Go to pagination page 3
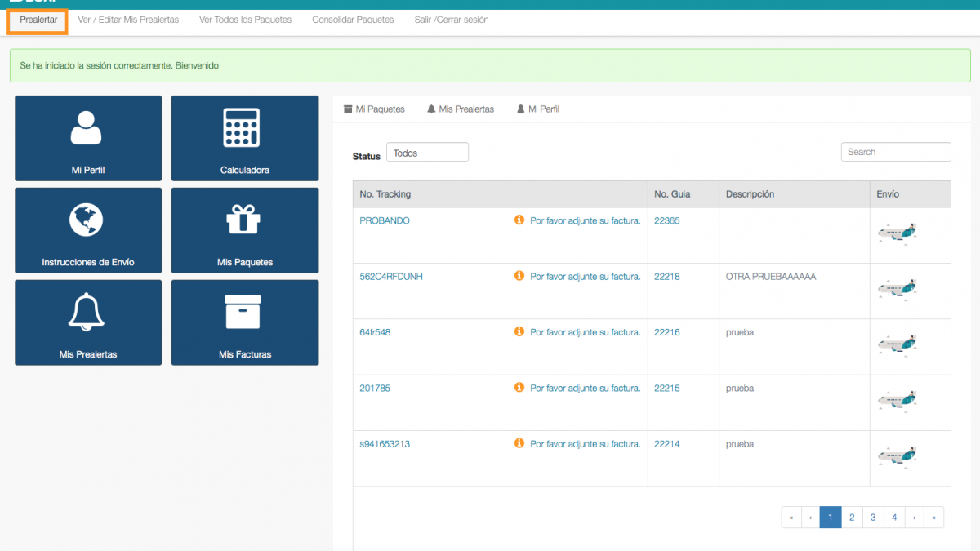Viewport: 980px width, 551px height. coord(873,518)
